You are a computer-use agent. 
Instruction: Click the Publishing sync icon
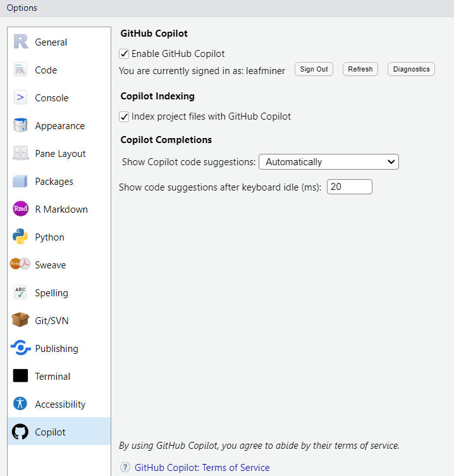point(20,349)
